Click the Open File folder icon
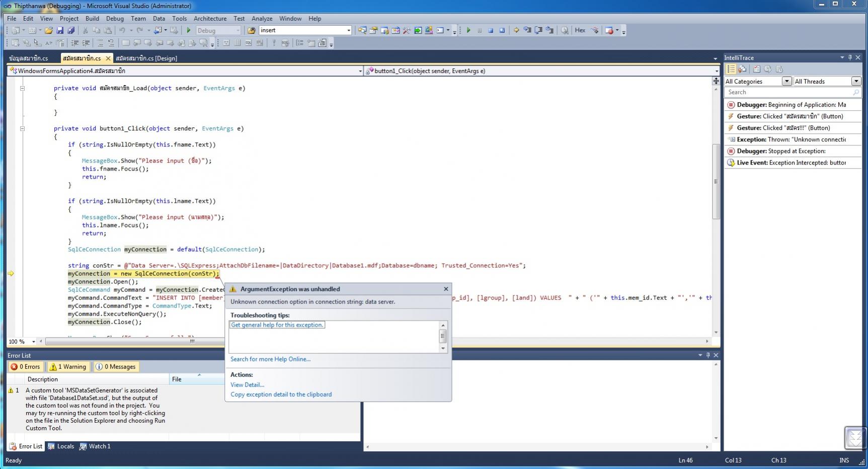 coord(49,31)
